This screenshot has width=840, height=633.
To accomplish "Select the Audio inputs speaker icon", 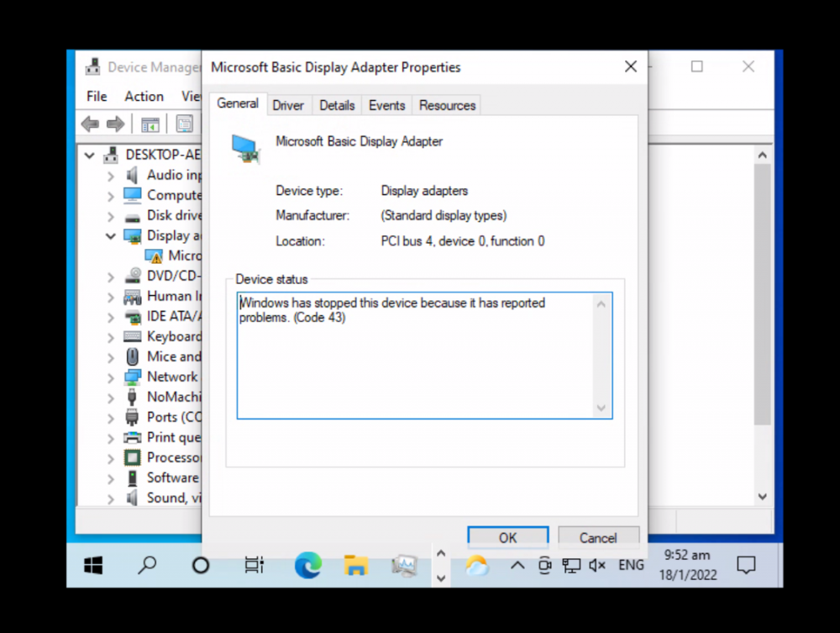I will click(x=133, y=175).
